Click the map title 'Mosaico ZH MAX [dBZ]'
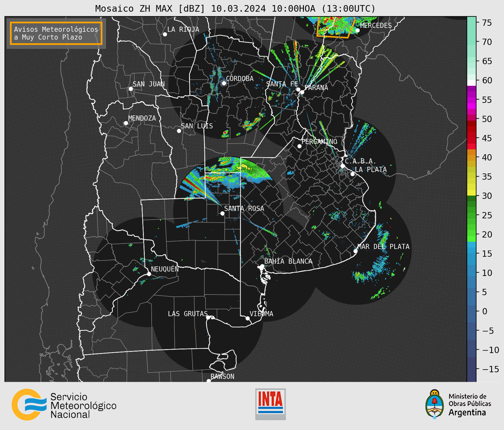Screen dimensions: 504x430 click(x=150, y=9)
